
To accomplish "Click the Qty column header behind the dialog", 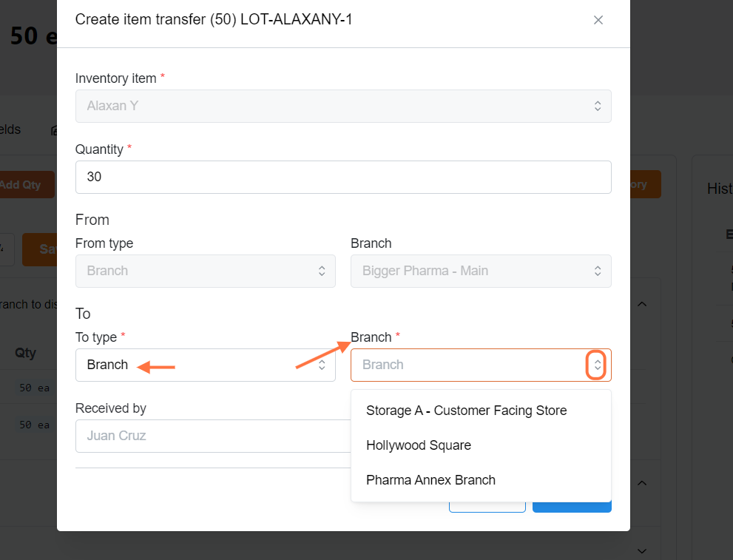I will (25, 352).
